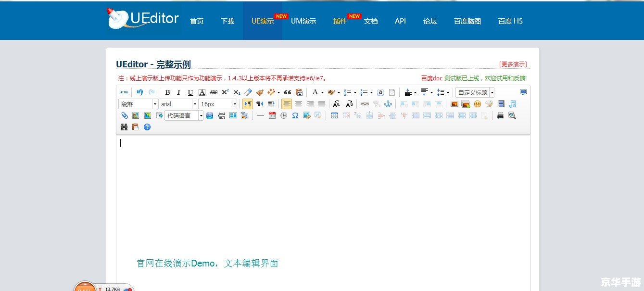Toggle character border formatting
Screen dimensions: 644x291
click(202, 92)
